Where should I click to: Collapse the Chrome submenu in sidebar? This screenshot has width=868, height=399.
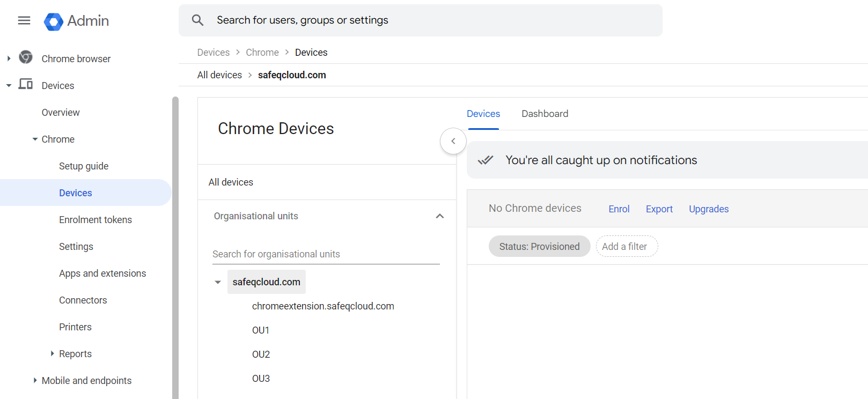pyautogui.click(x=35, y=139)
